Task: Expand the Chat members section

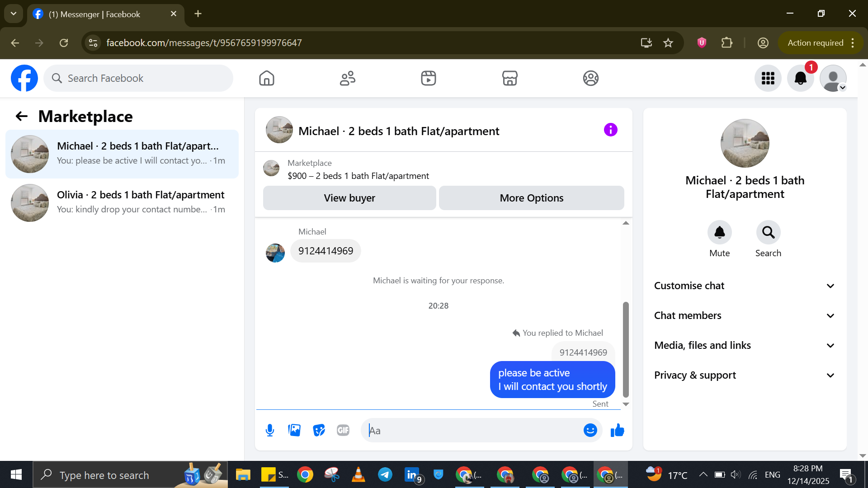Action: pyautogui.click(x=745, y=315)
